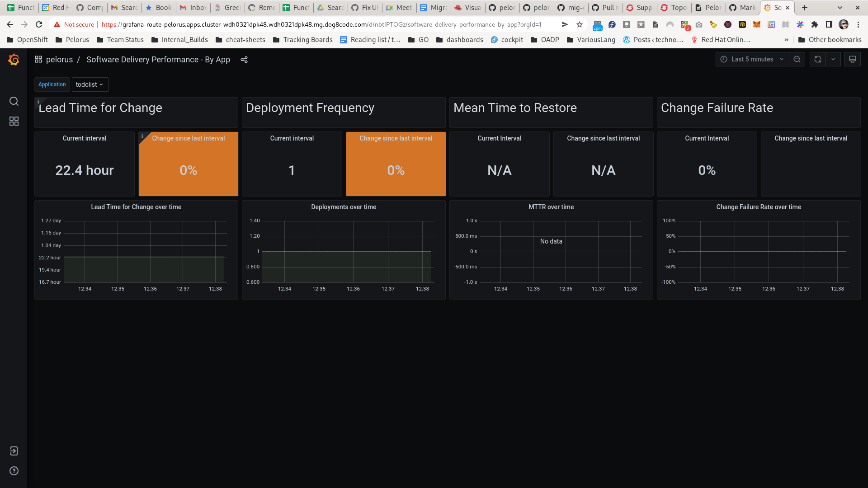
Task: Show hidden bookmarks with double chevron
Action: tap(787, 40)
